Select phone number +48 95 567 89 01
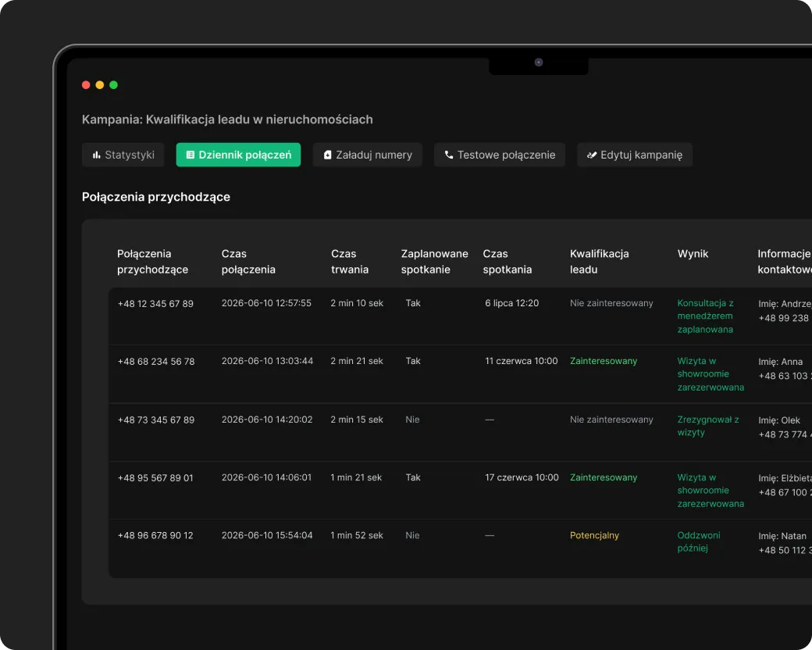Screen dimensions: 812x650 [x=155, y=478]
